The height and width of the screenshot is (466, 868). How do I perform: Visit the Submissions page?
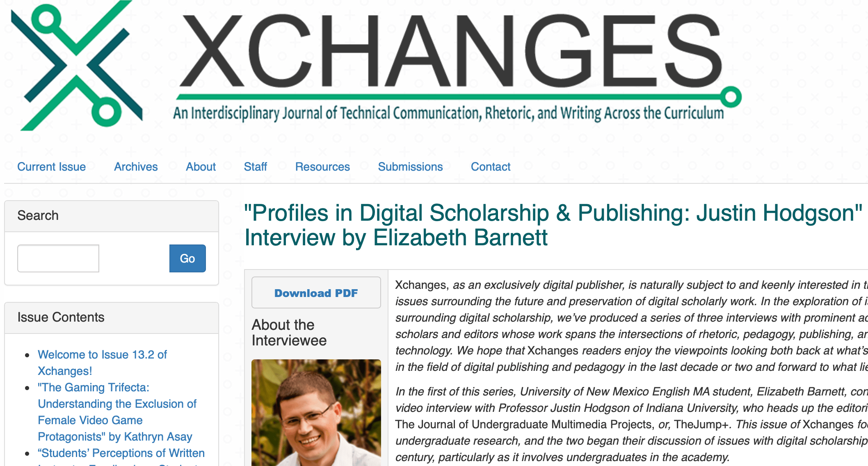[x=410, y=167]
